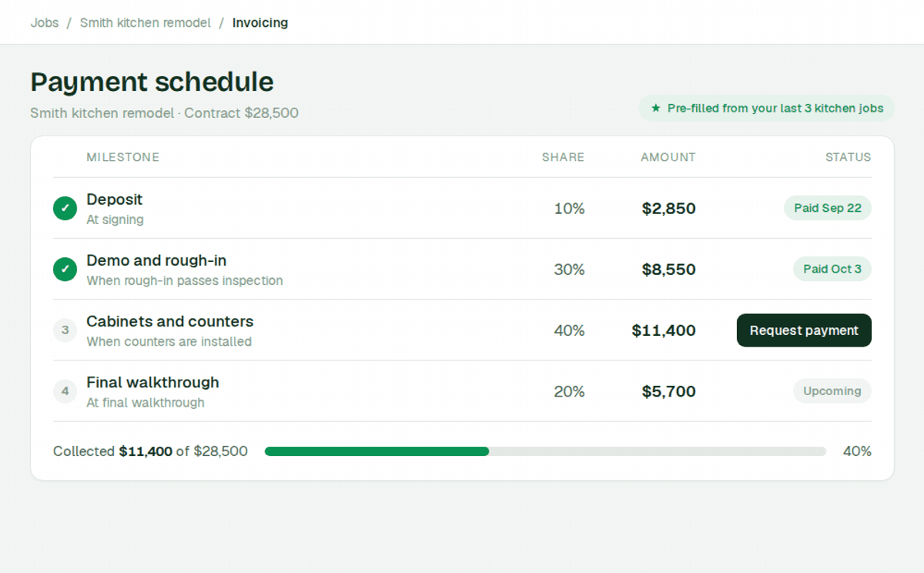Click the star icon in the pre-filled badge
Image resolution: width=924 pixels, height=573 pixels.
(656, 109)
